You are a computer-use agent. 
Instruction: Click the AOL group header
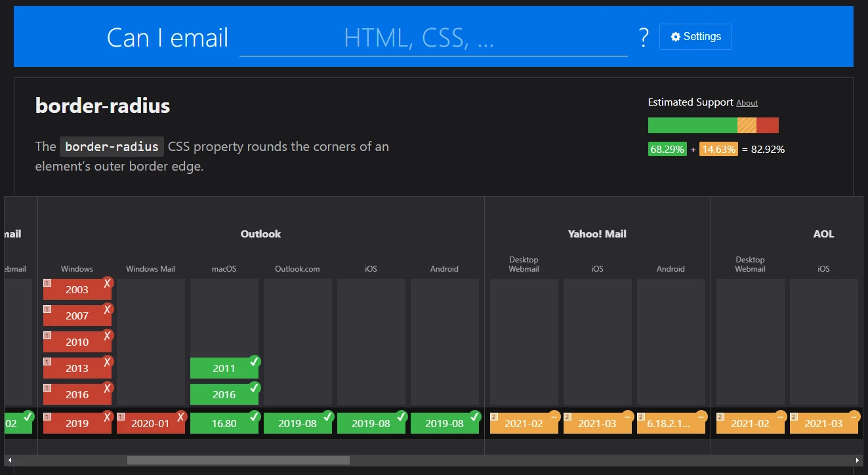tap(823, 234)
